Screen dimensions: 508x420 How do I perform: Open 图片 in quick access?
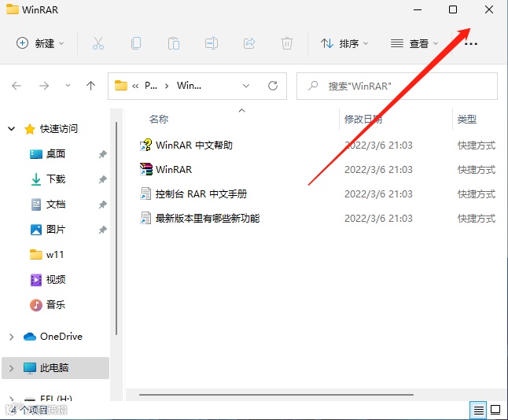pyautogui.click(x=55, y=230)
